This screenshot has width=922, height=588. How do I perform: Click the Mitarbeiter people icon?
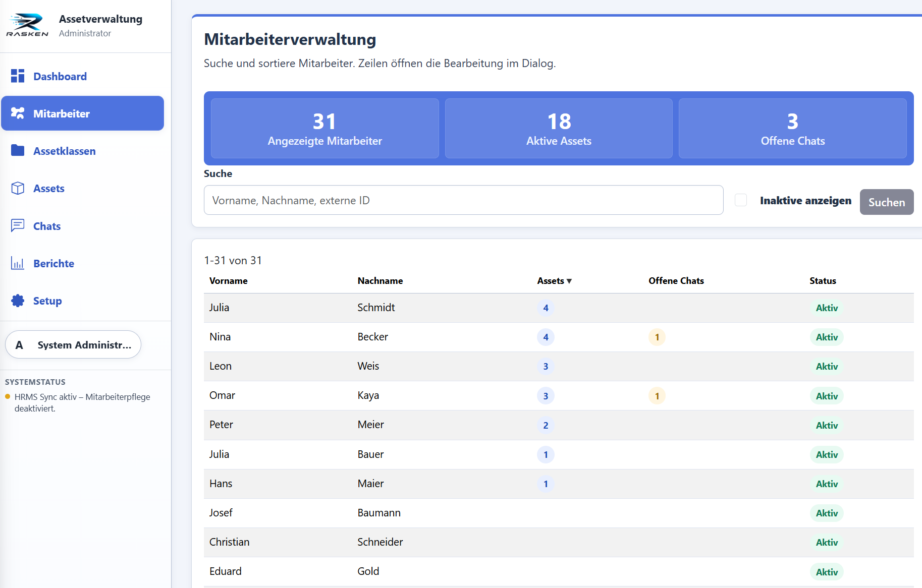point(18,113)
